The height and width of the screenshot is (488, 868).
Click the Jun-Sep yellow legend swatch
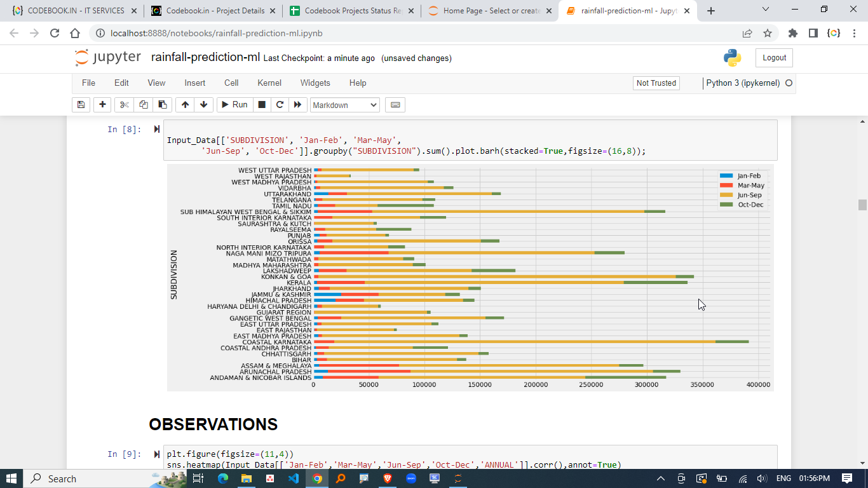(x=726, y=195)
